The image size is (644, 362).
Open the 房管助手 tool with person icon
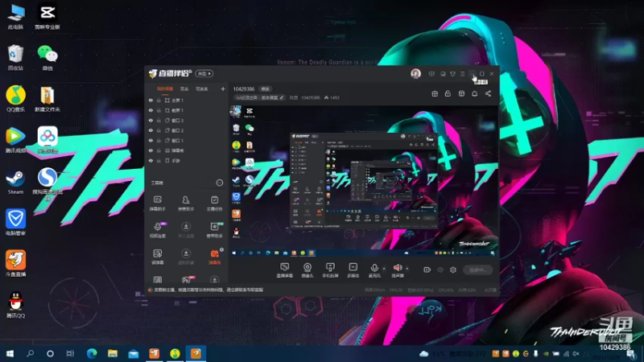point(186,204)
